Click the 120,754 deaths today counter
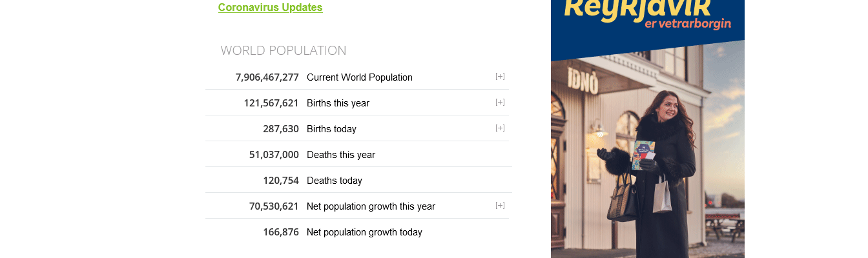The height and width of the screenshot is (258, 868). 281,181
